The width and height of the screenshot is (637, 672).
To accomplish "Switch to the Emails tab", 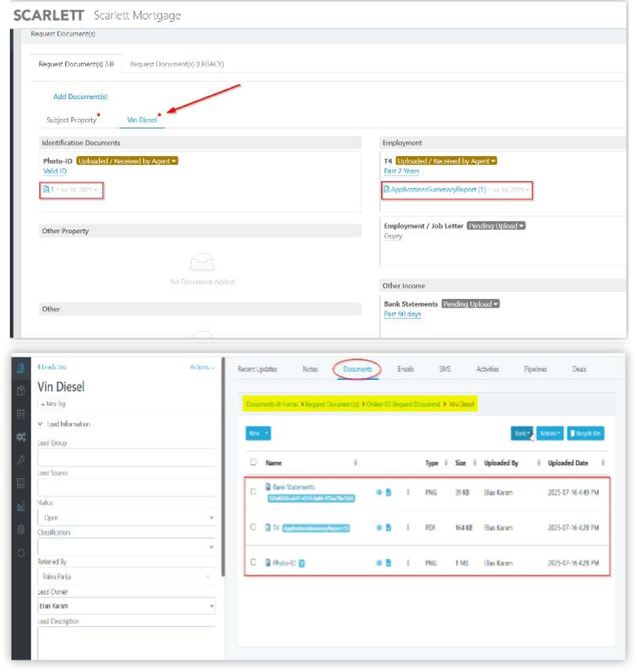I will pos(406,369).
